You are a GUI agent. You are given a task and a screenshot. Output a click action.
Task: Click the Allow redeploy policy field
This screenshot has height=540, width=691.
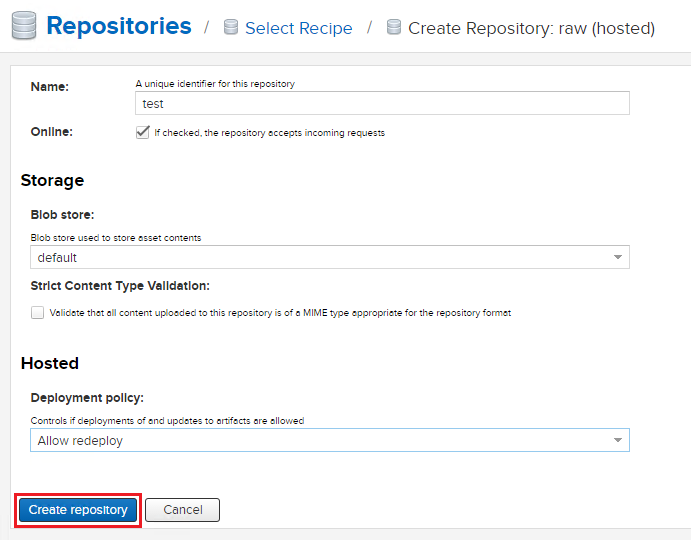pyautogui.click(x=330, y=440)
